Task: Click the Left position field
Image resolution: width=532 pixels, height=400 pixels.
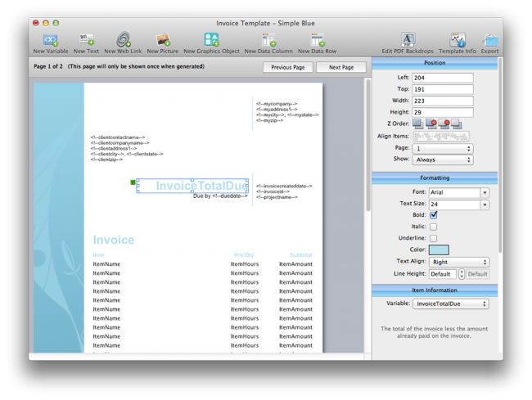Action: [443, 78]
